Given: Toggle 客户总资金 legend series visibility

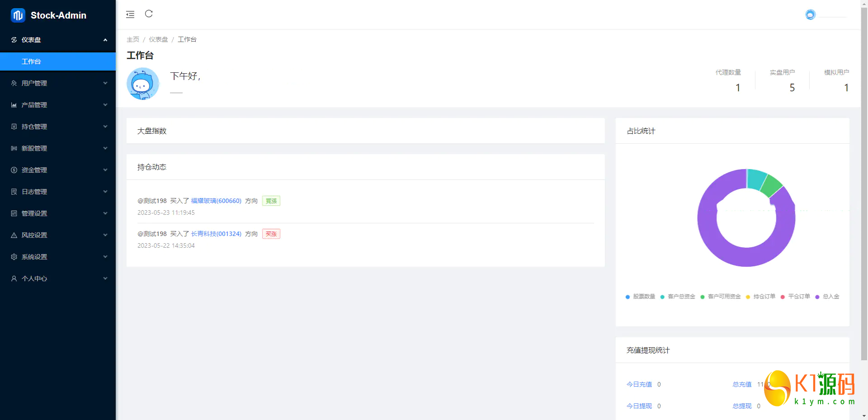Looking at the screenshot, I should [x=678, y=297].
